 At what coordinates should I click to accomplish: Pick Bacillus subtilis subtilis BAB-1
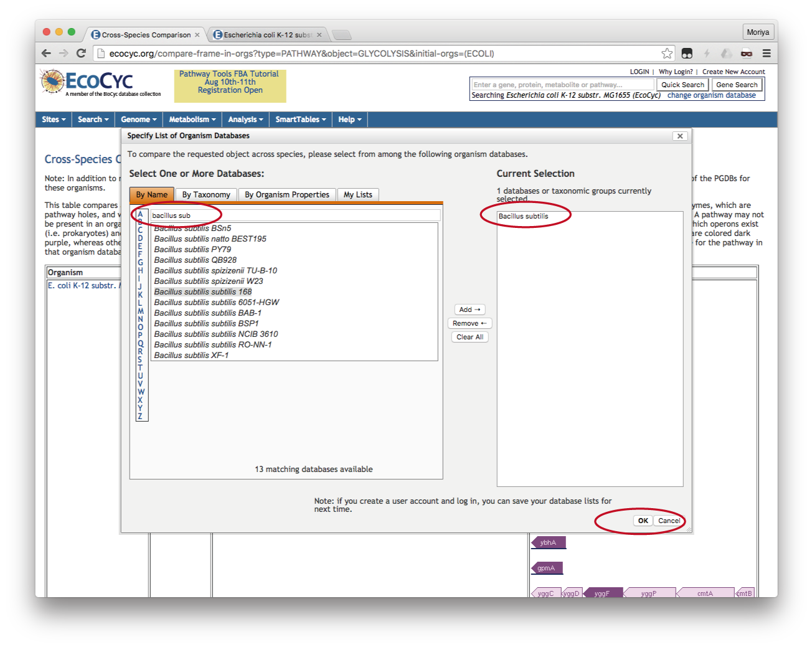click(208, 313)
